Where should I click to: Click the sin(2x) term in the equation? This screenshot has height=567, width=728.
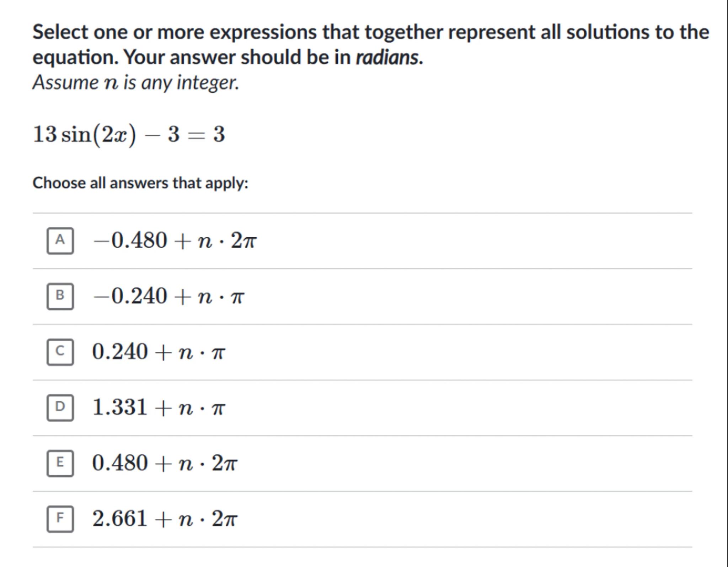click(x=98, y=135)
